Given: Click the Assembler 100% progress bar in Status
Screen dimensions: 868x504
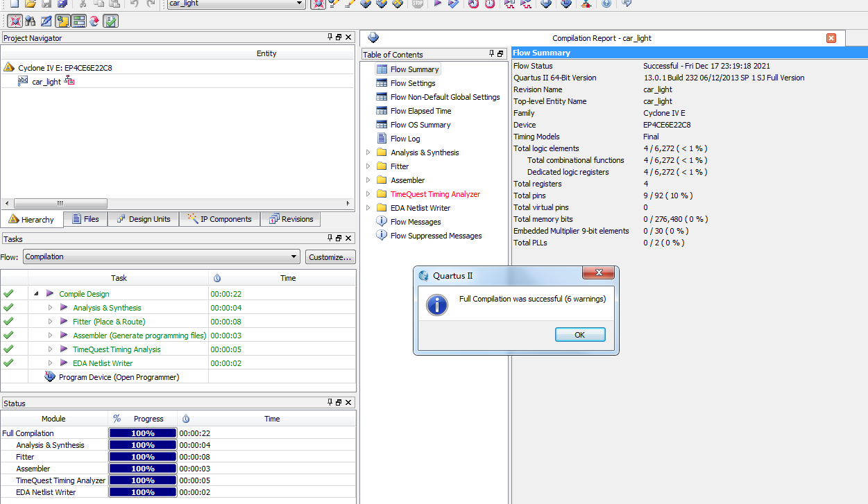Looking at the screenshot, I should [142, 469].
